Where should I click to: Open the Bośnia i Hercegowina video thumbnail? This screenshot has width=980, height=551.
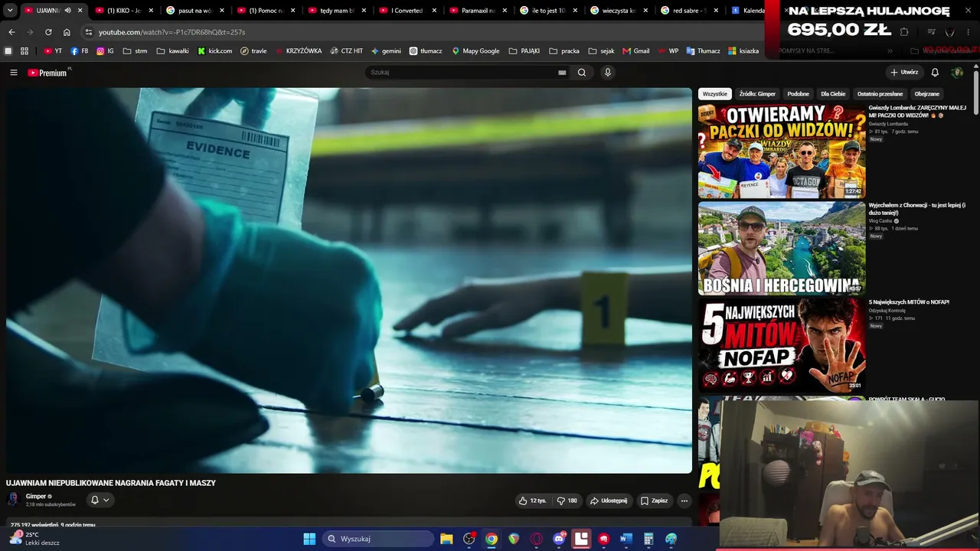(x=782, y=248)
